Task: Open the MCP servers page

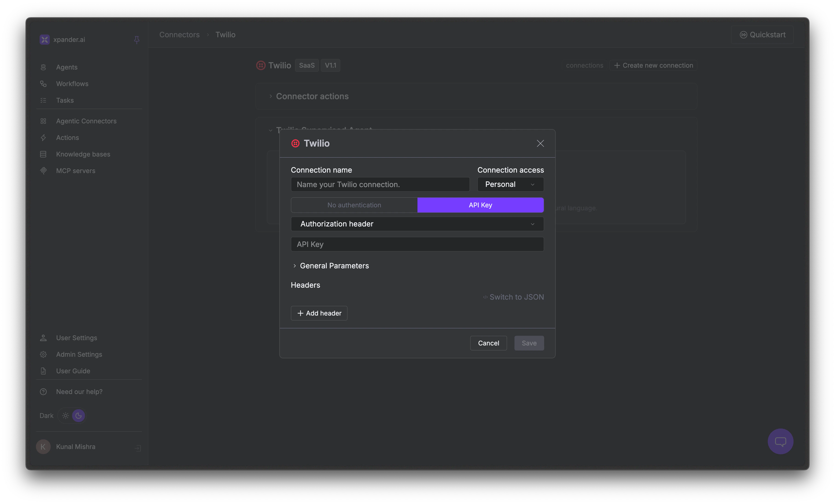Action: click(x=76, y=171)
